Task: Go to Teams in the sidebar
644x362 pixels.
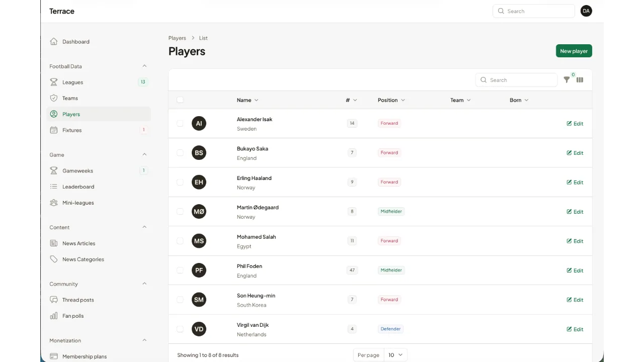Action: (99, 98)
